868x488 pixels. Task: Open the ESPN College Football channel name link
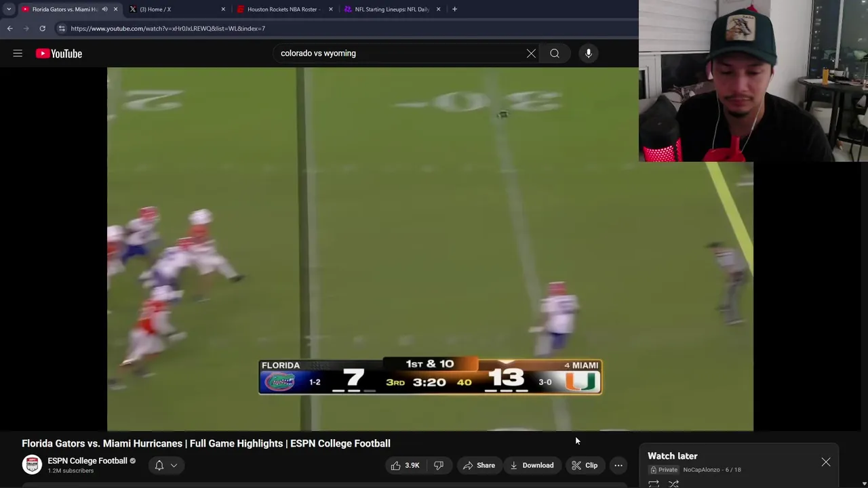(x=87, y=461)
